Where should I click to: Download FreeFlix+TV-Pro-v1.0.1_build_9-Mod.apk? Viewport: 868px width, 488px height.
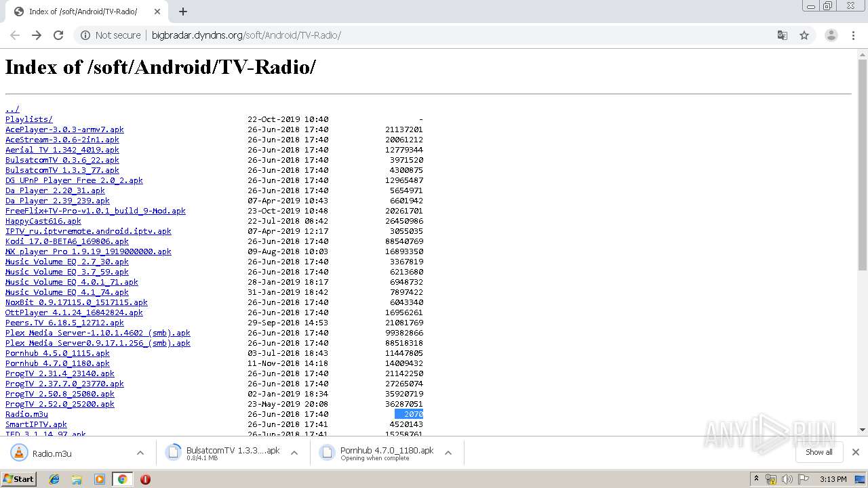[x=96, y=211]
